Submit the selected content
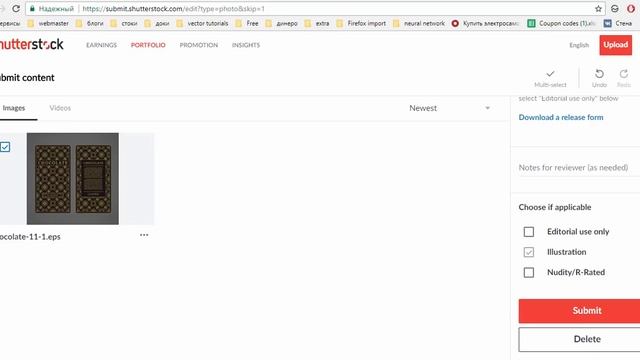 579,311
